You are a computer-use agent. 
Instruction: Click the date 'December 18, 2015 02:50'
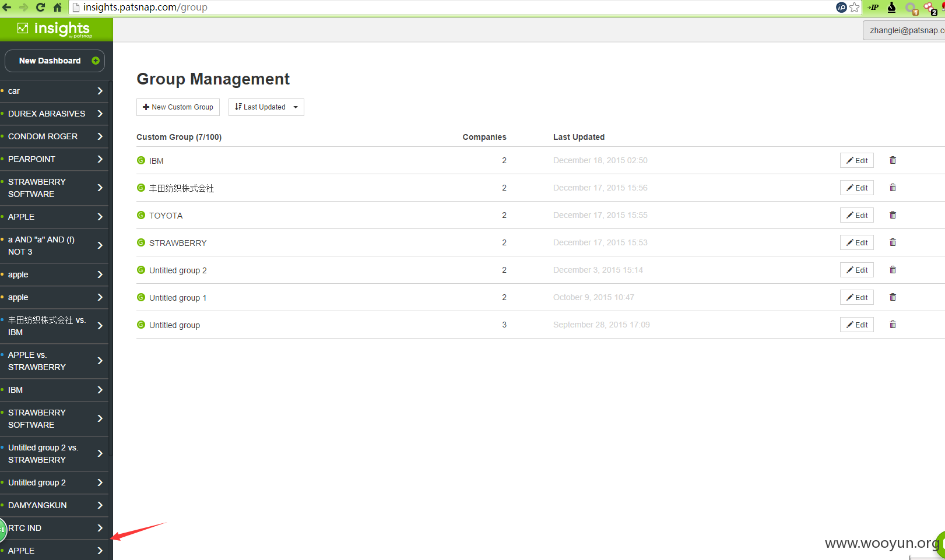[x=600, y=160]
